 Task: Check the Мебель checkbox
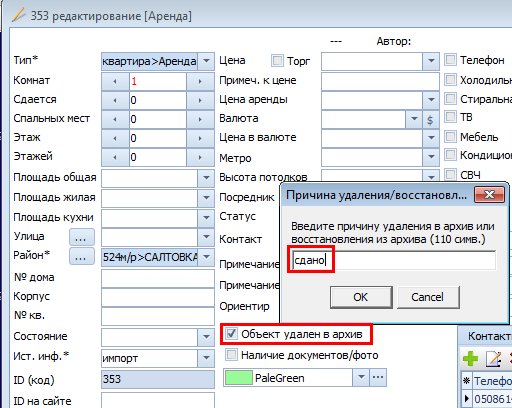(451, 136)
